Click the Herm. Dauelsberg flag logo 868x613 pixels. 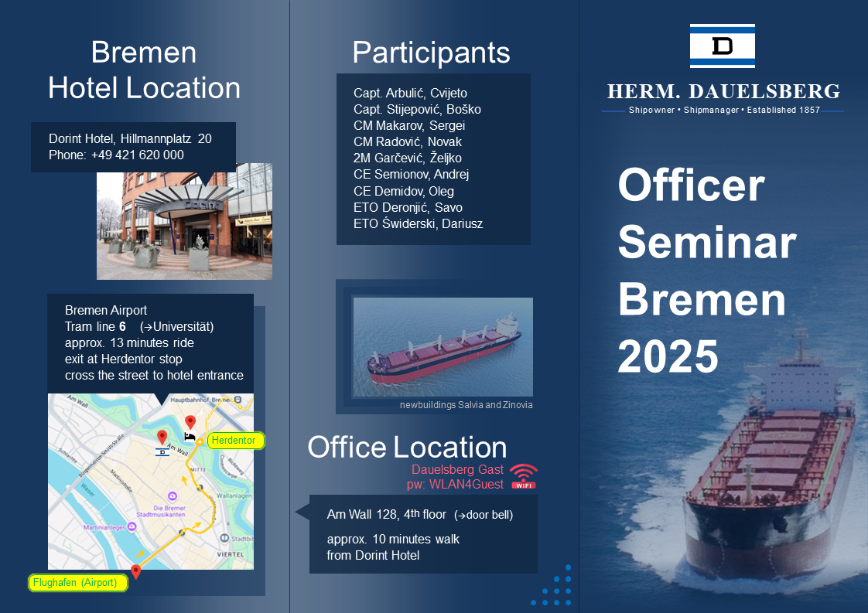(x=722, y=46)
